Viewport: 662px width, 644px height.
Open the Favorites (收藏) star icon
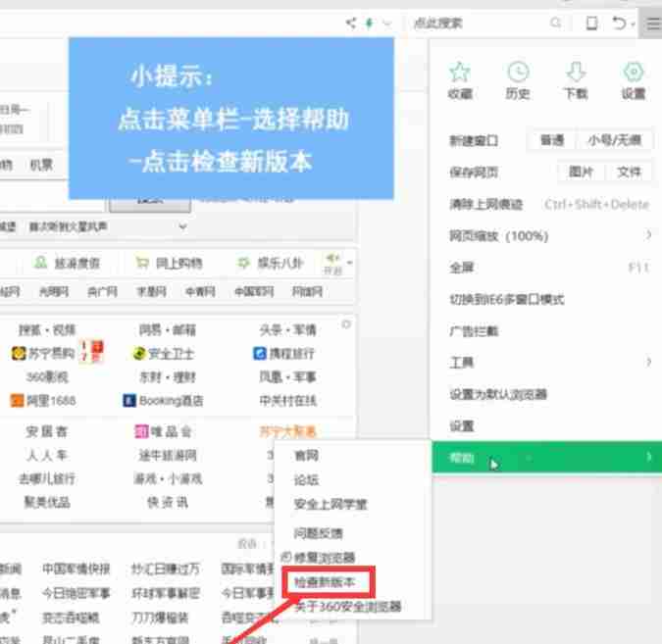tap(460, 73)
